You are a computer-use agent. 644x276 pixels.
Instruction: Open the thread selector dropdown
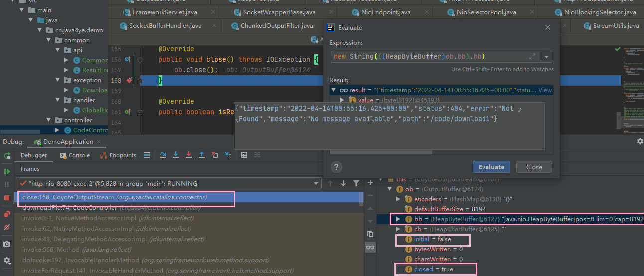click(317, 183)
